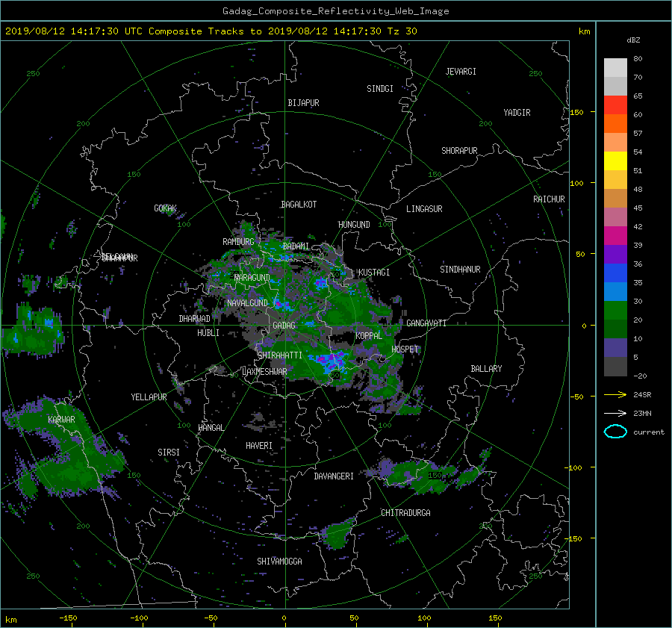Click the RAMDURG city label

coord(238,242)
